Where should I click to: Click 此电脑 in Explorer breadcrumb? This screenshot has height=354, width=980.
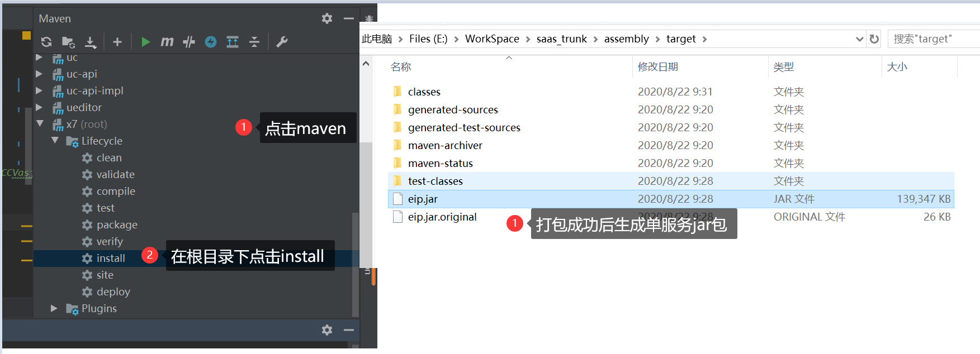point(377,39)
